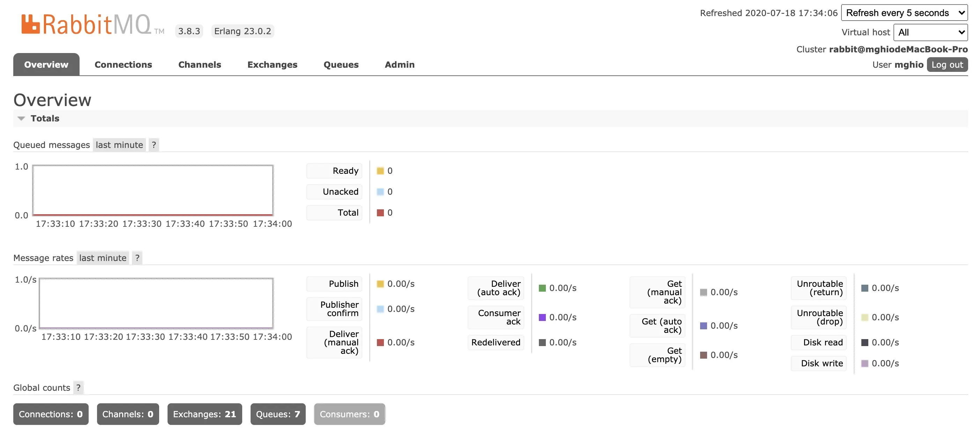Click the purple Consumer ack color swatch
The height and width of the screenshot is (434, 980).
542,317
